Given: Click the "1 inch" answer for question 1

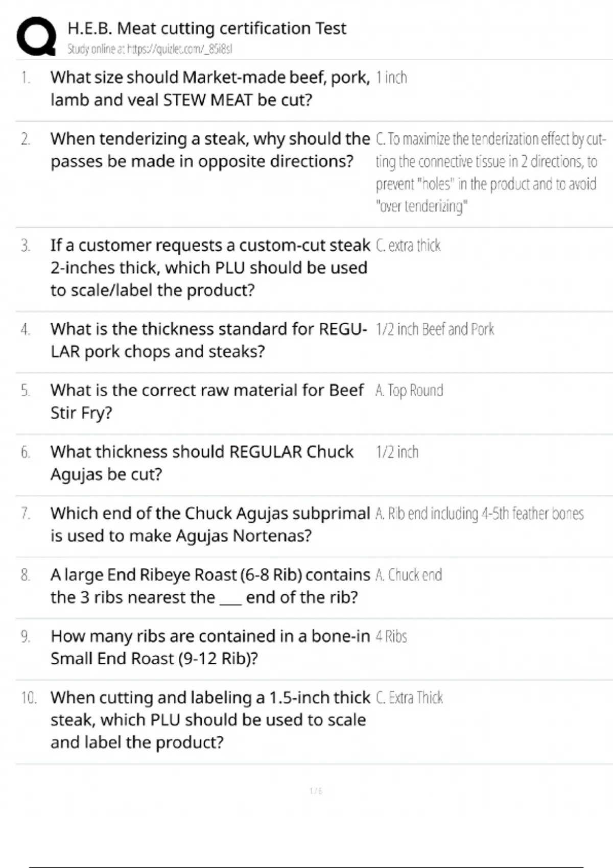Looking at the screenshot, I should (391, 78).
